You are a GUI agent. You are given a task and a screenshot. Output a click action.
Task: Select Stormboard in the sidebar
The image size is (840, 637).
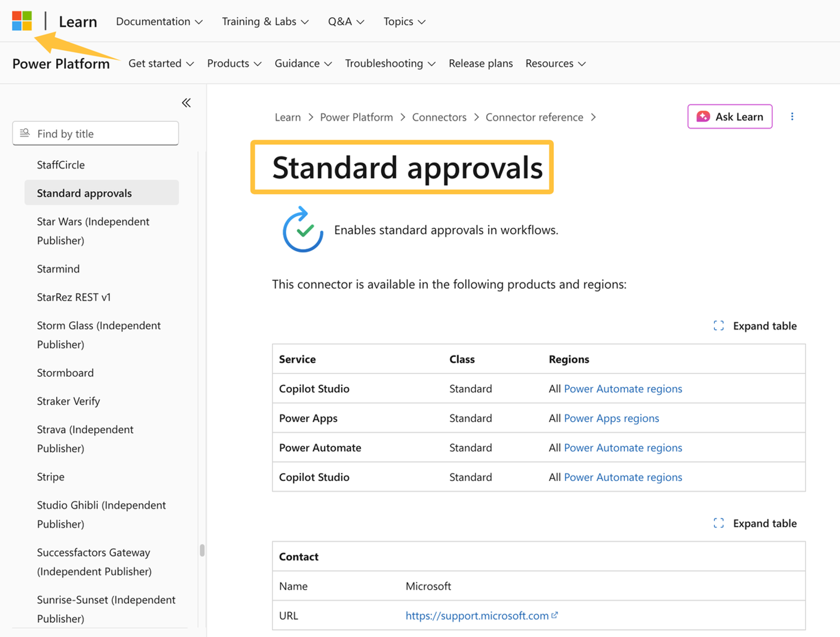[65, 373]
